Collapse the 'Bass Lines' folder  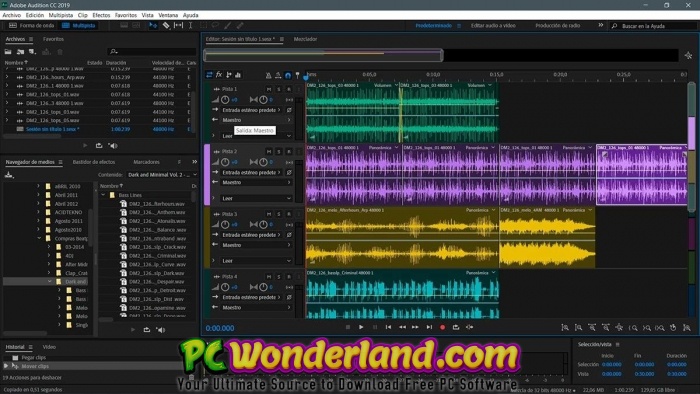(x=103, y=195)
